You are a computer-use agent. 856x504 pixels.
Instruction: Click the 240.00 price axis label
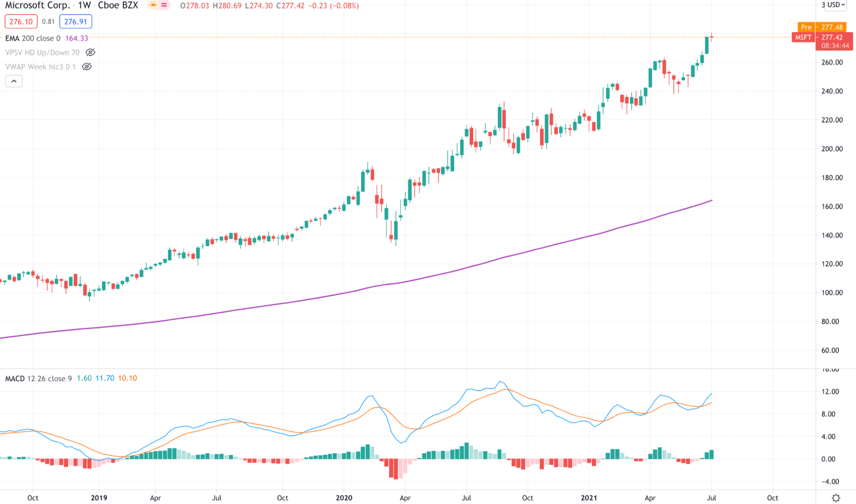(832, 91)
